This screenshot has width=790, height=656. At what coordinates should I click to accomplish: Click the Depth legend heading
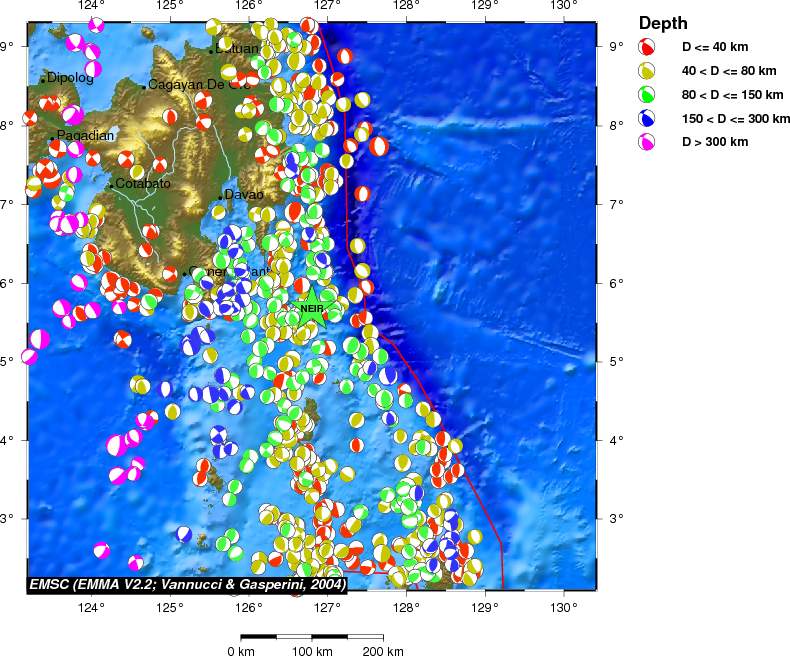tap(662, 23)
